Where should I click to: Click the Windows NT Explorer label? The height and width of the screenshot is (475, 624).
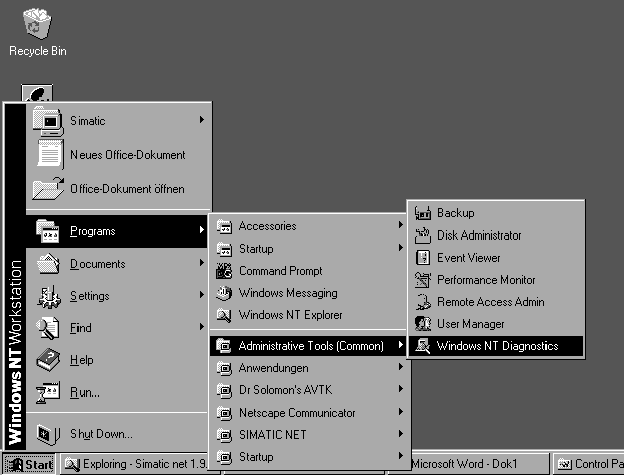click(291, 315)
